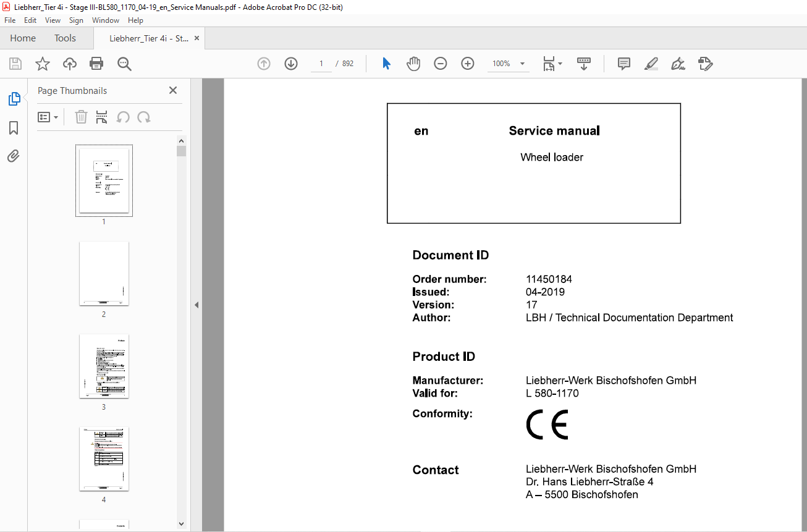Screen dimensions: 807x532
Task: Click the 'Product ID' heading
Action: [x=444, y=357]
